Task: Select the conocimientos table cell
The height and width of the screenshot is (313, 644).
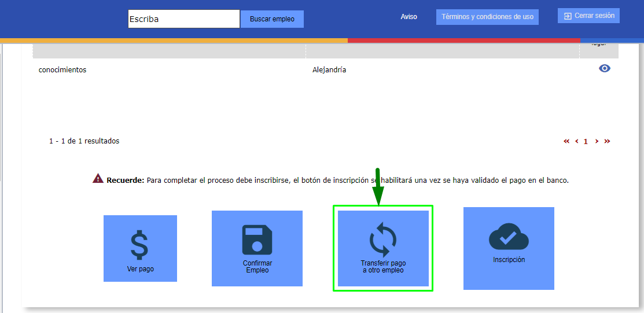Action: pos(62,70)
